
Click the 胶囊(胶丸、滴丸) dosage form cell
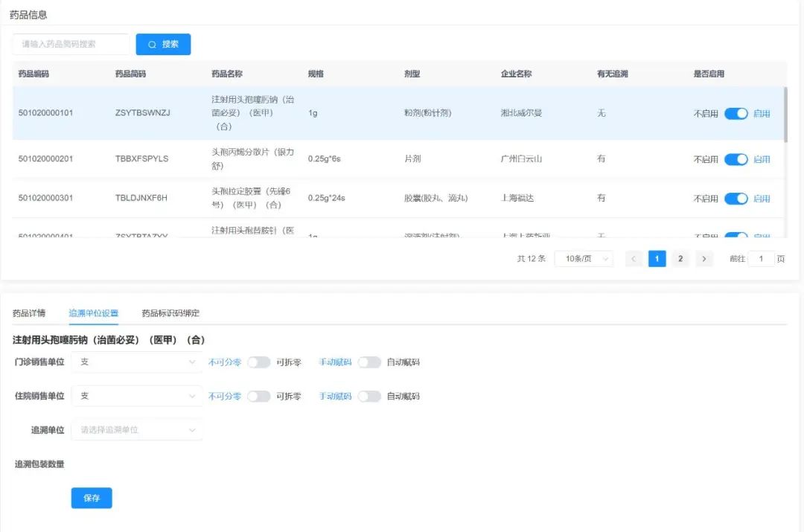[435, 198]
